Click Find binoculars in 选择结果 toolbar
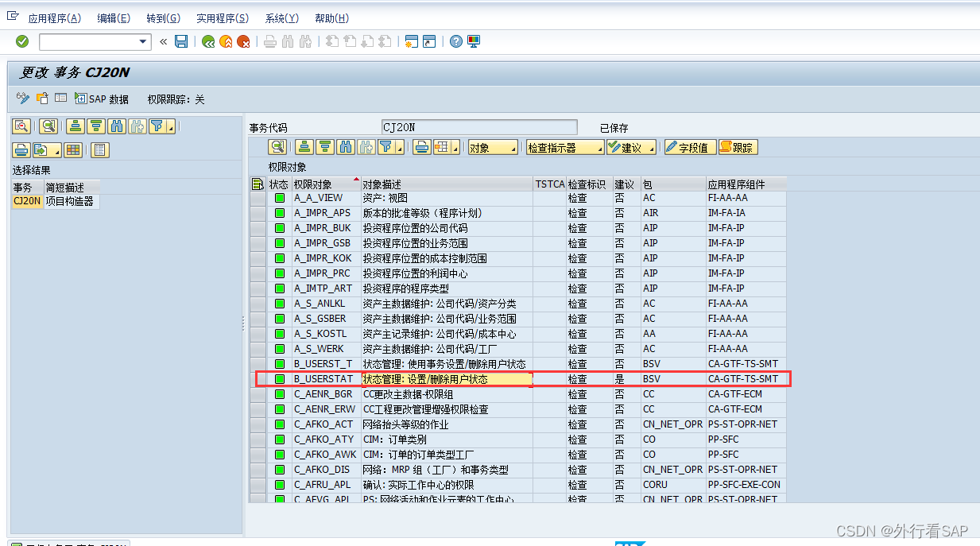The height and width of the screenshot is (546, 980). click(117, 126)
